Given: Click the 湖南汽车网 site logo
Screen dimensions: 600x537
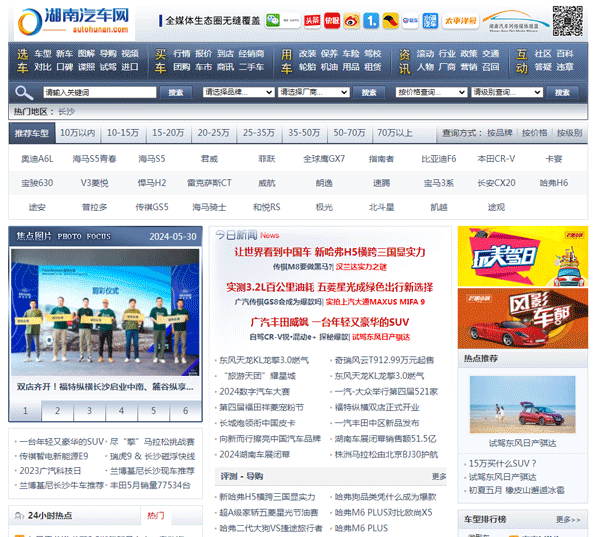Looking at the screenshot, I should (x=74, y=21).
